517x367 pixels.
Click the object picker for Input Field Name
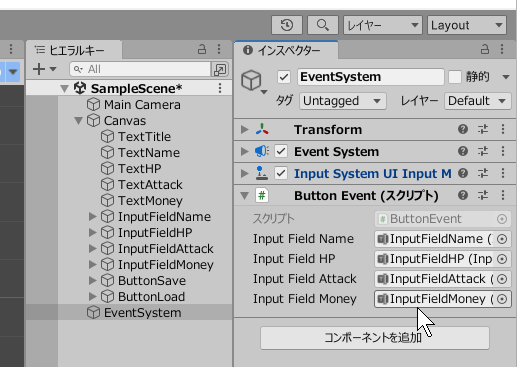tap(502, 239)
